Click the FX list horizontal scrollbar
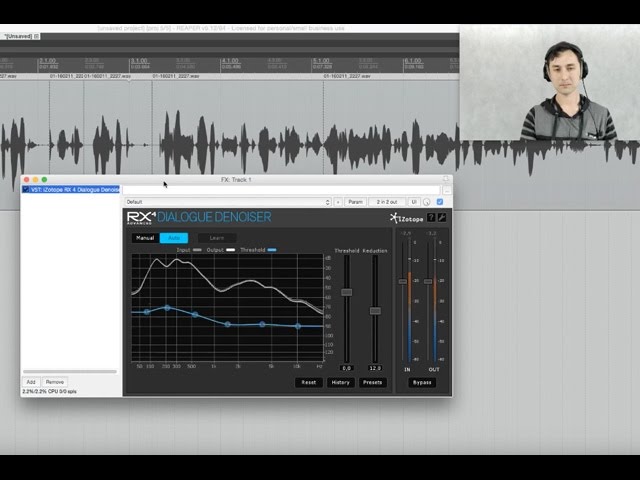The width and height of the screenshot is (640, 480). click(x=70, y=372)
